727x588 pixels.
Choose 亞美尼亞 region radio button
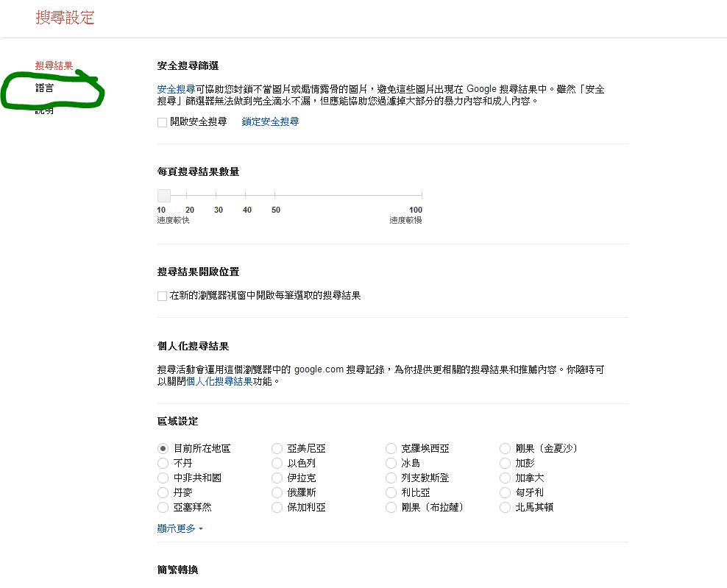click(277, 448)
